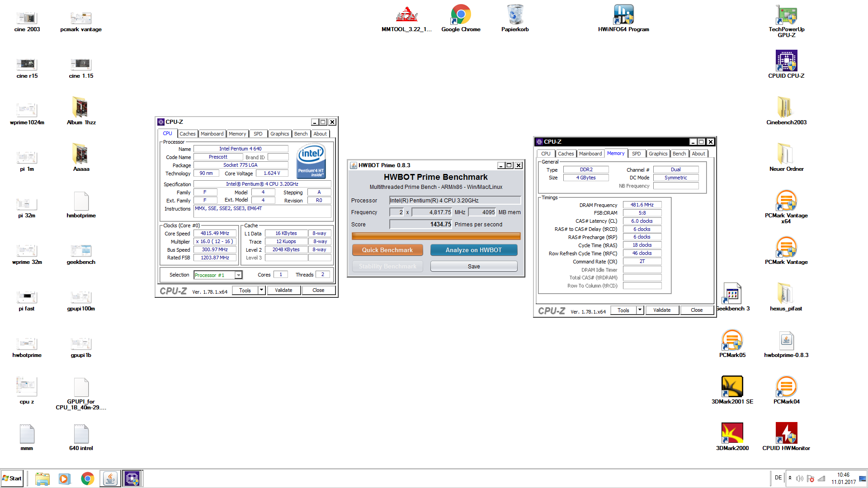Launch MMTOOL_3.22 desktop icon
The width and height of the screenshot is (868, 488).
click(407, 19)
